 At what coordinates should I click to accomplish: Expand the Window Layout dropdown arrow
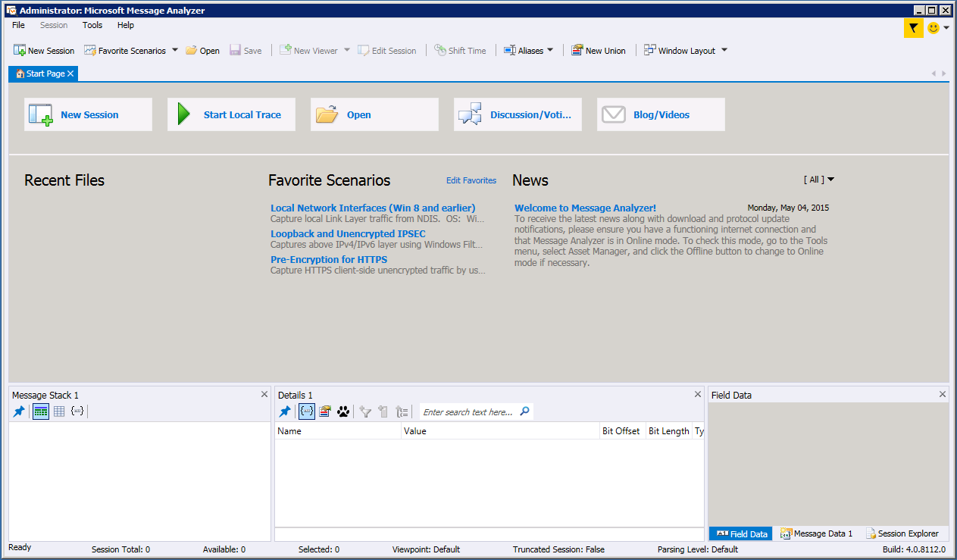724,51
